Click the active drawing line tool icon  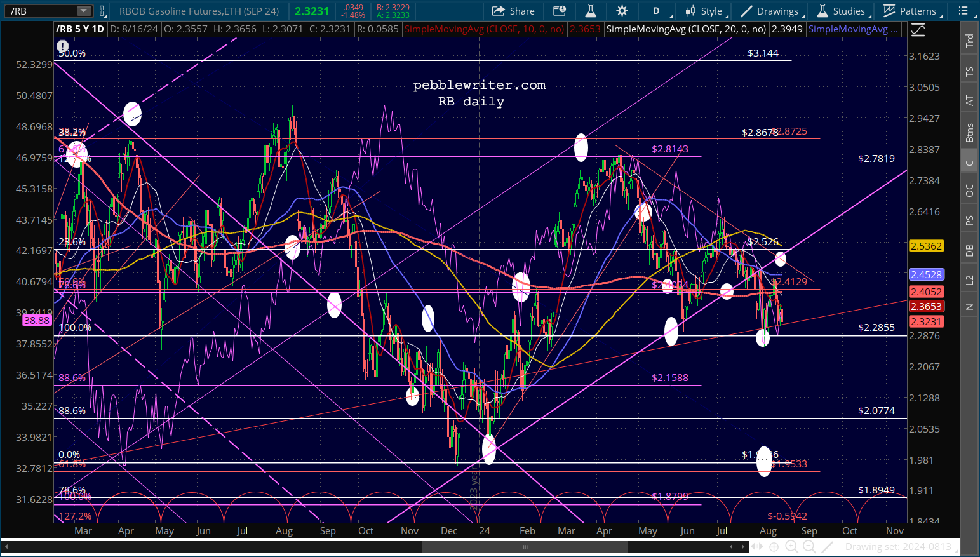pos(827,547)
